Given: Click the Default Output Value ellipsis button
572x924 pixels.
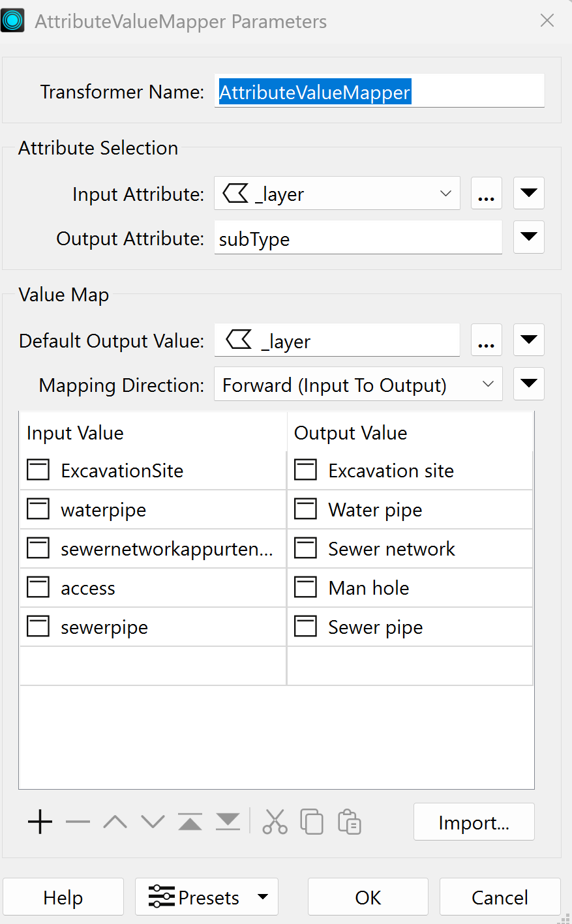Looking at the screenshot, I should pos(487,340).
